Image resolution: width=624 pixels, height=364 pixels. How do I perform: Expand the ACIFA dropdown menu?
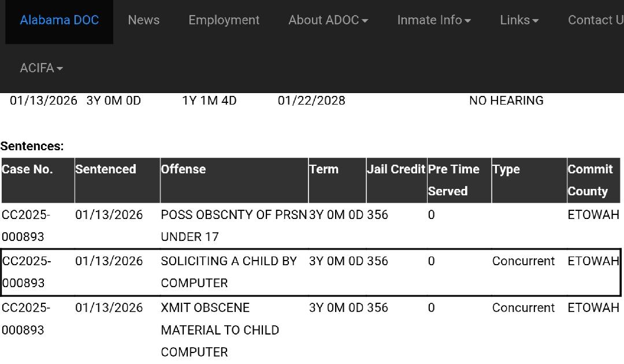tap(41, 68)
